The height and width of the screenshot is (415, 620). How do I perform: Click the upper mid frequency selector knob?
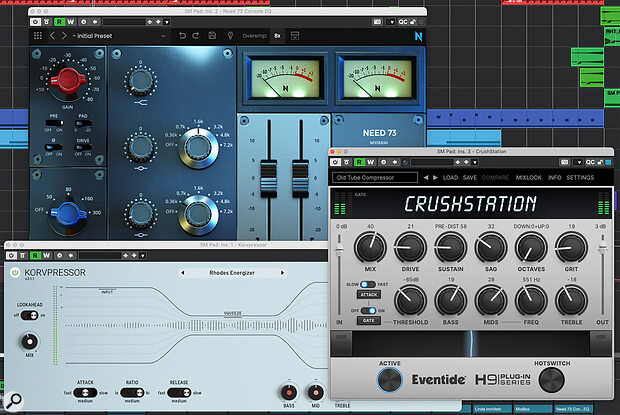[198, 147]
